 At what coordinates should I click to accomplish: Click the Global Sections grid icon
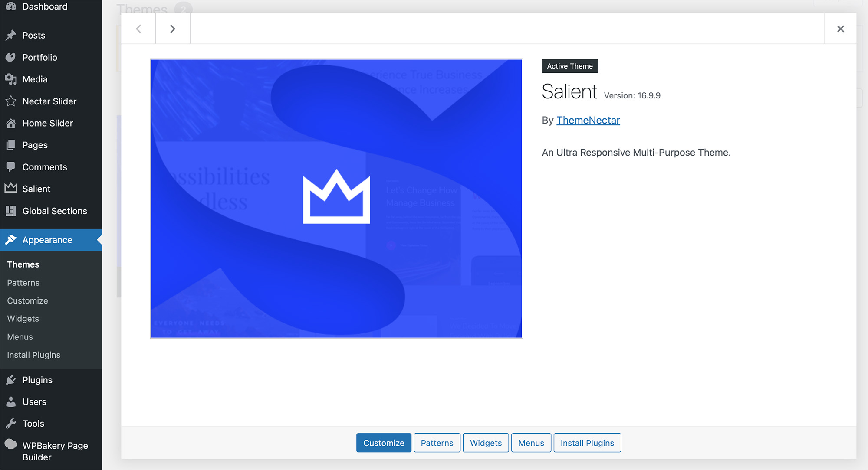point(11,211)
